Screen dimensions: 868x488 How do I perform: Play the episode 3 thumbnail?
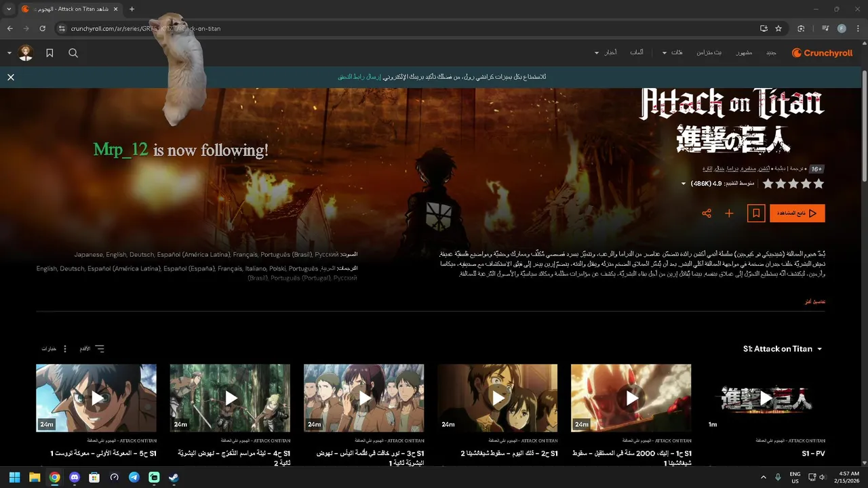[364, 398]
